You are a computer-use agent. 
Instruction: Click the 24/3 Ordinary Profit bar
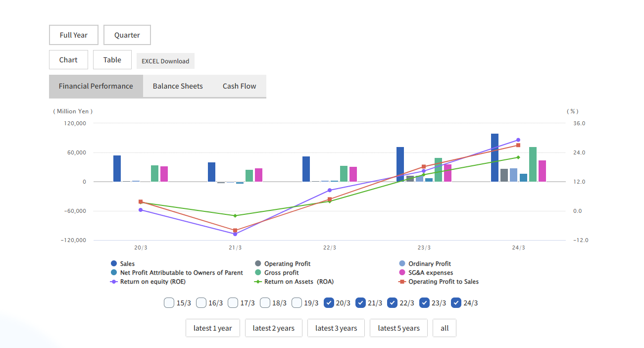(513, 175)
